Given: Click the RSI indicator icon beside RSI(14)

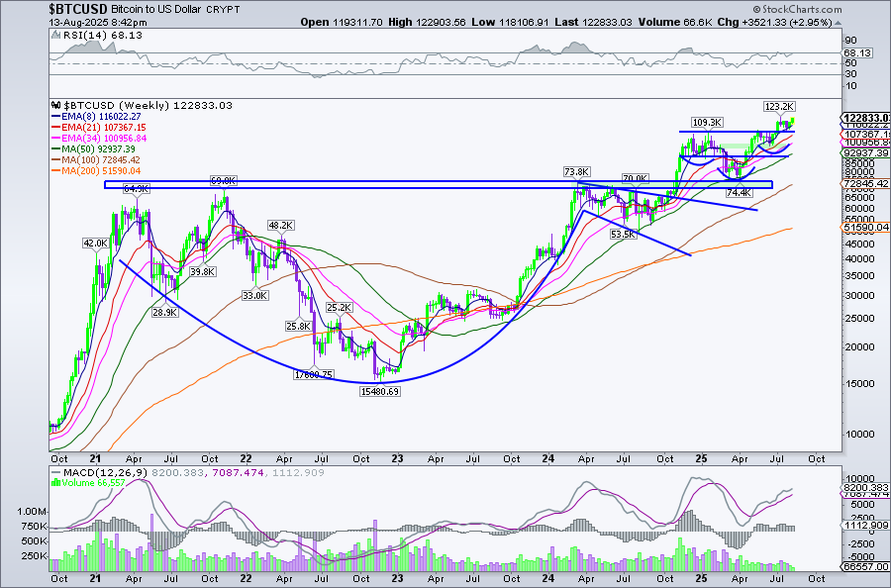Looking at the screenshot, I should pos(55,35).
